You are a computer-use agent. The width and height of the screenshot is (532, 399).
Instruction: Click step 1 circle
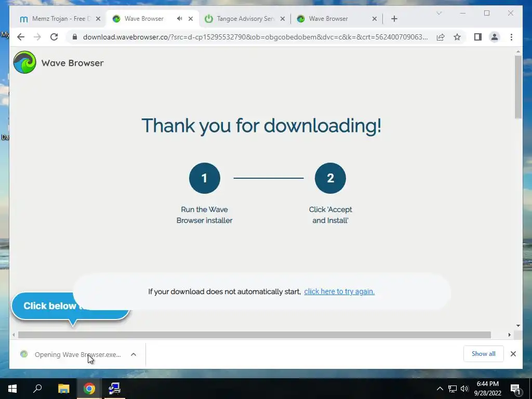coord(204,178)
